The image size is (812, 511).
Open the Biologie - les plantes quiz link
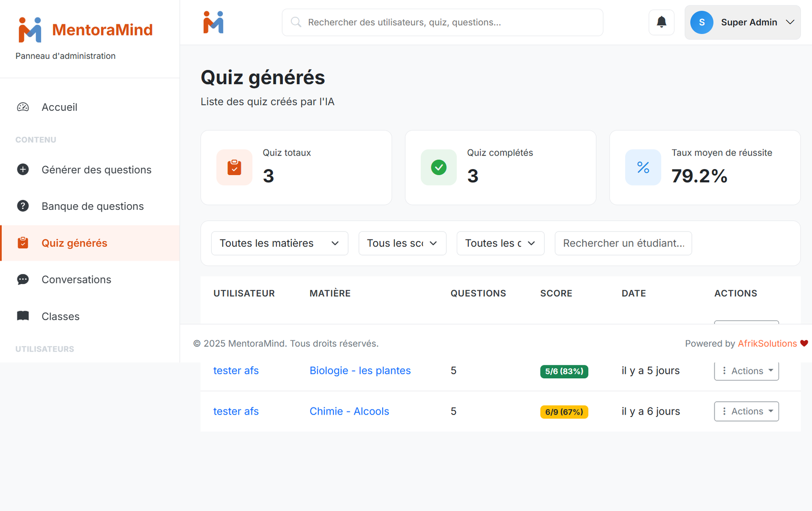(360, 371)
